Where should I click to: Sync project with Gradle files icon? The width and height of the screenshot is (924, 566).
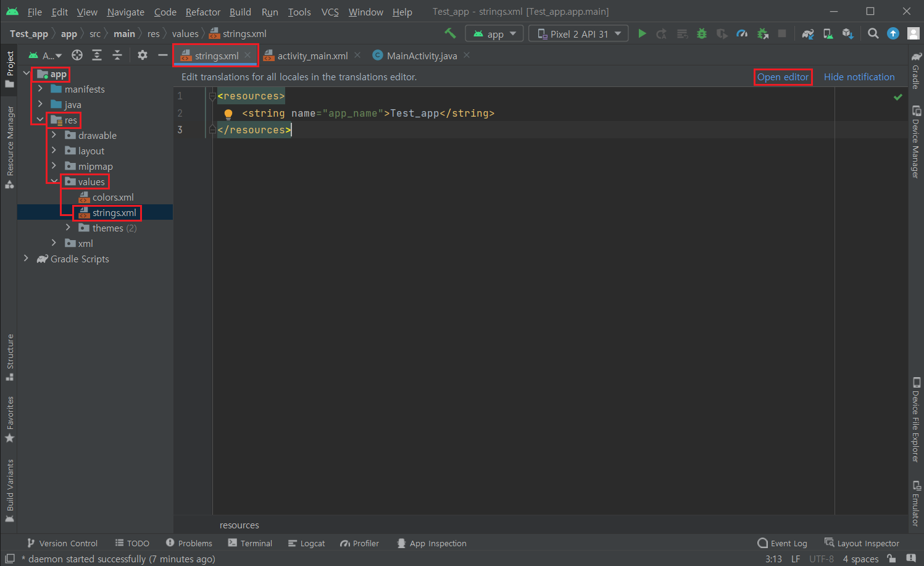808,33
